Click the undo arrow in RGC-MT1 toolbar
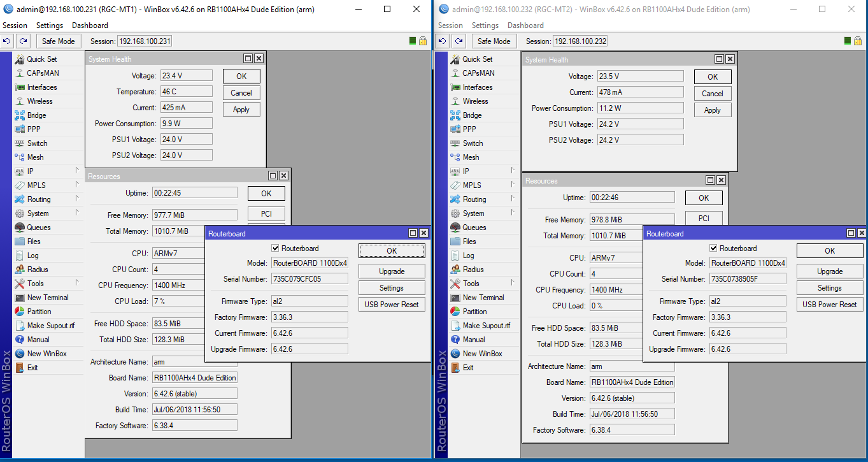 7,41
